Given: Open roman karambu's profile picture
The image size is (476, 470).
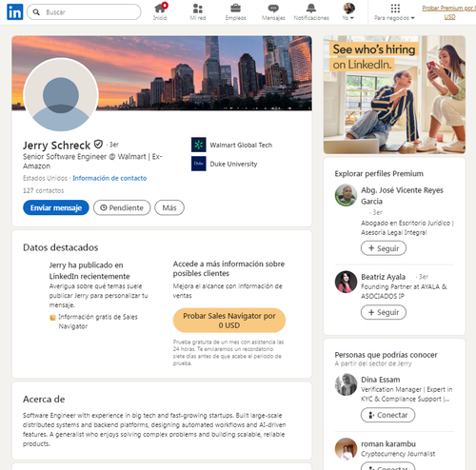Looking at the screenshot, I should [x=346, y=449].
